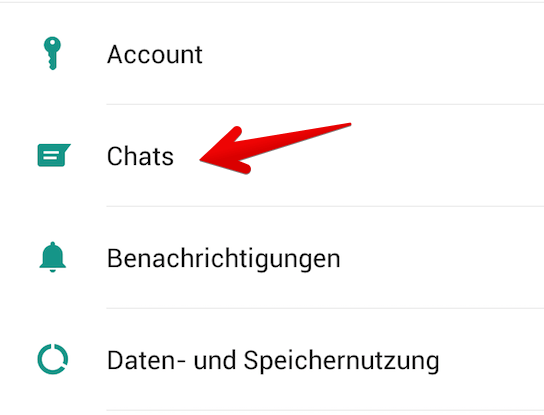
Task: Tap the green chat bubble icon
Action: point(54,155)
